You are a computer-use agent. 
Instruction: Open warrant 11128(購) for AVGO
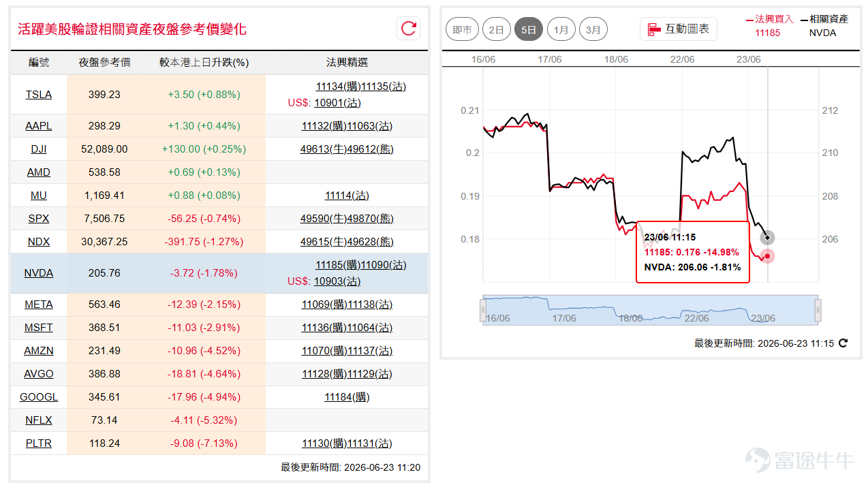(x=324, y=374)
